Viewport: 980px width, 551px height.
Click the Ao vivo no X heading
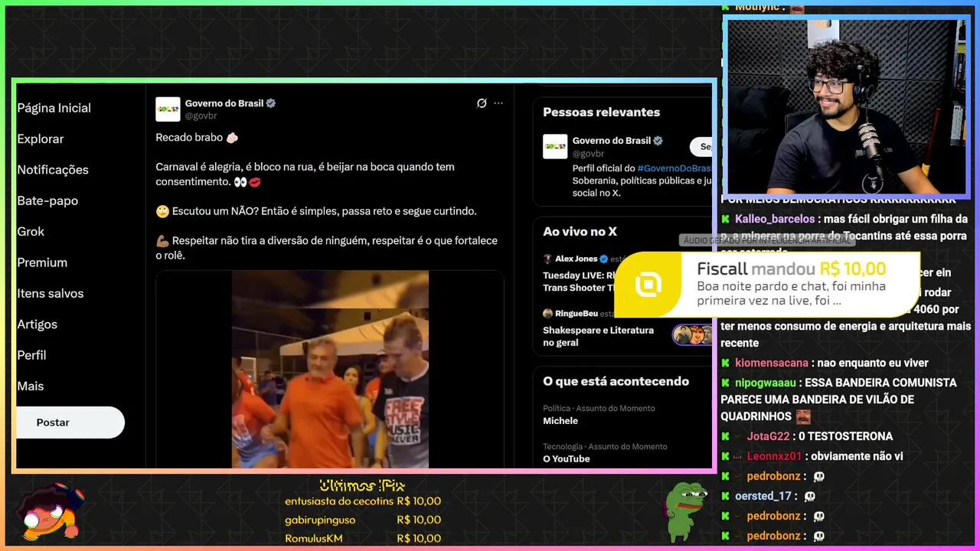pyautogui.click(x=580, y=231)
